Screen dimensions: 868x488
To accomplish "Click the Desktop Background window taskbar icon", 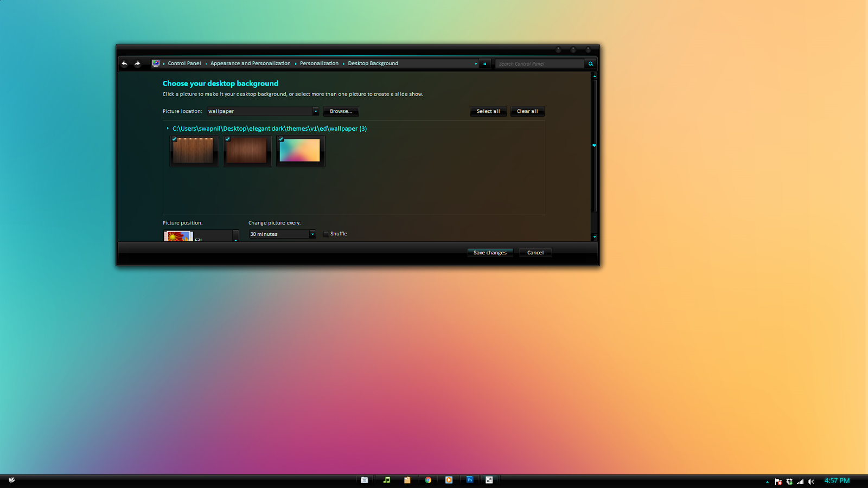I will 489,480.
